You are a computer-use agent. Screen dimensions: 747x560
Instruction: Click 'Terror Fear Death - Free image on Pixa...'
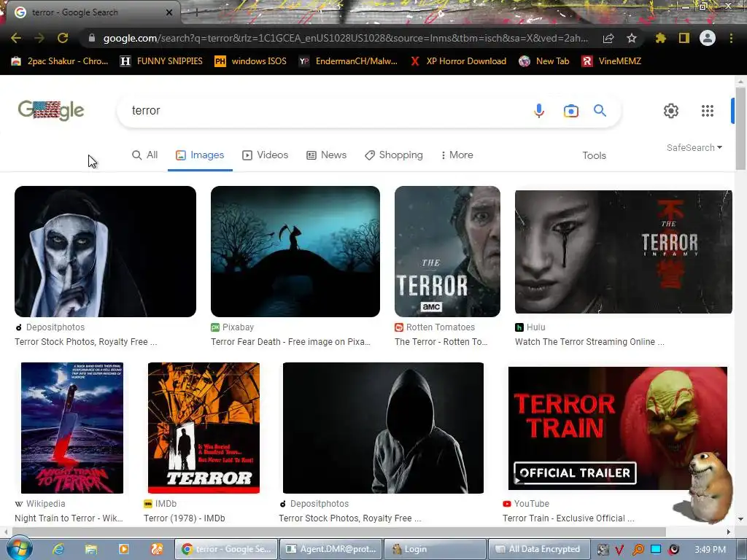coord(290,341)
